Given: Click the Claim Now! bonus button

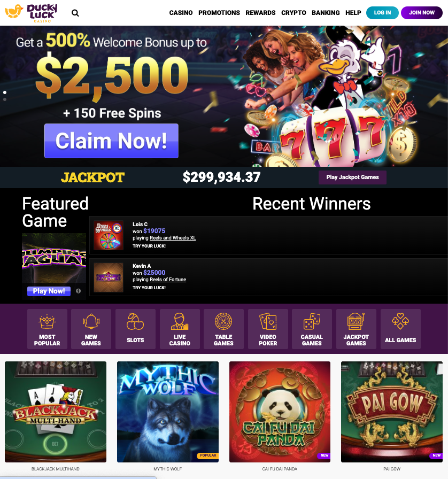Looking at the screenshot, I should click(111, 141).
